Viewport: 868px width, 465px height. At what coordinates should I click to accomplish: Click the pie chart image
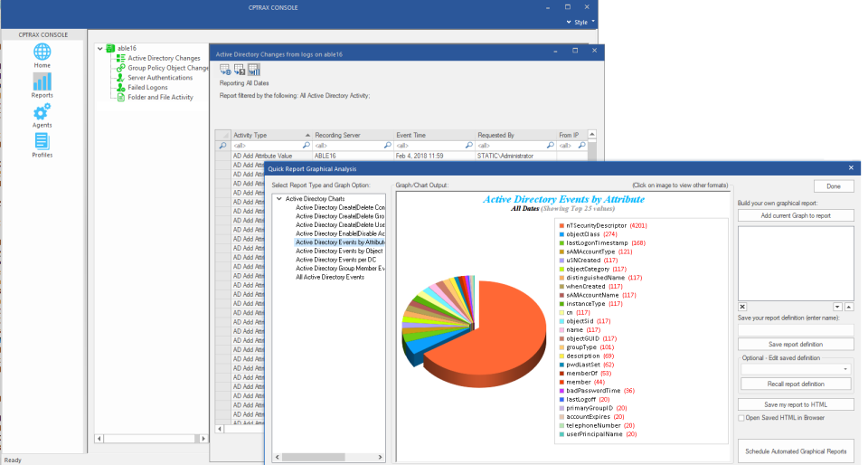click(x=474, y=331)
